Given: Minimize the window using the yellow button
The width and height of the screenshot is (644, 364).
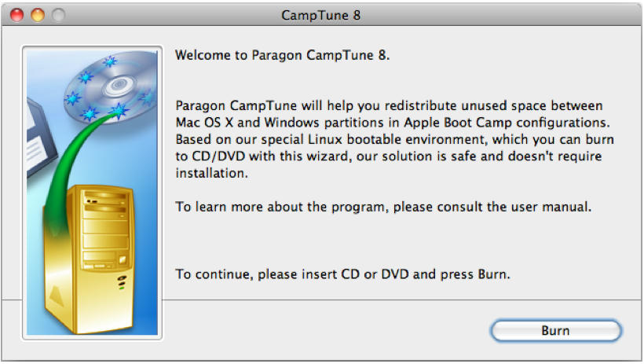Looking at the screenshot, I should point(38,15).
